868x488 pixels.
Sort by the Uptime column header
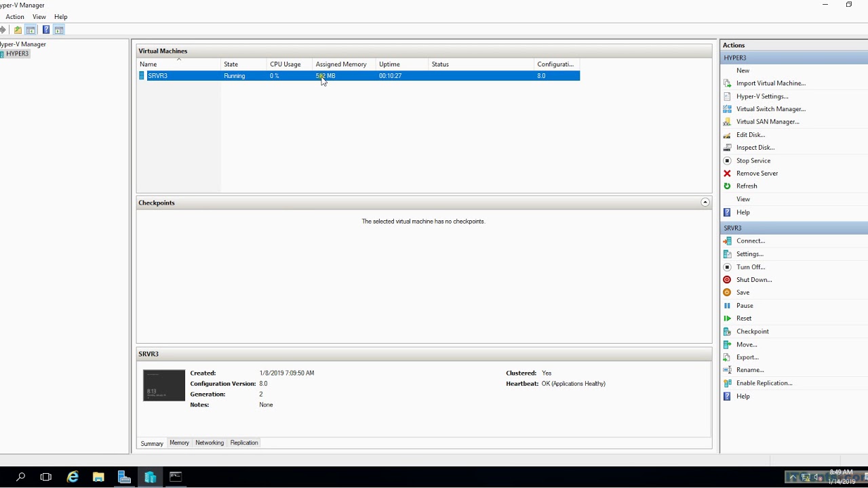402,64
